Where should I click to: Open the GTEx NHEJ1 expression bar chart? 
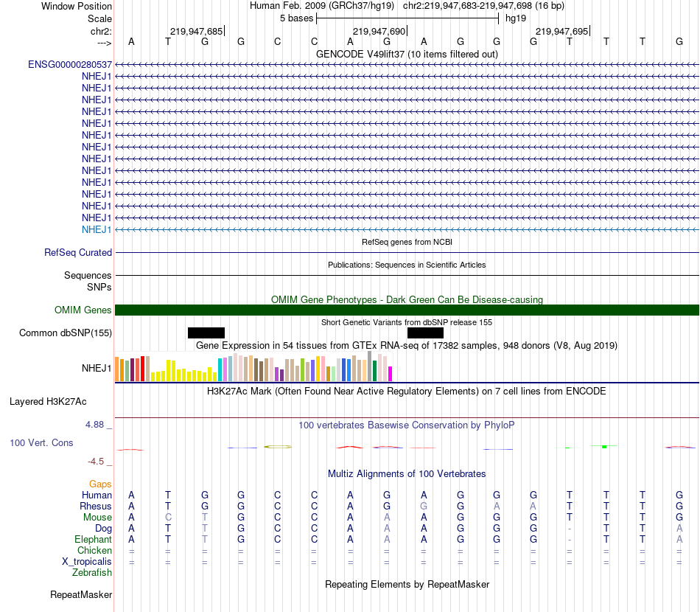click(253, 366)
